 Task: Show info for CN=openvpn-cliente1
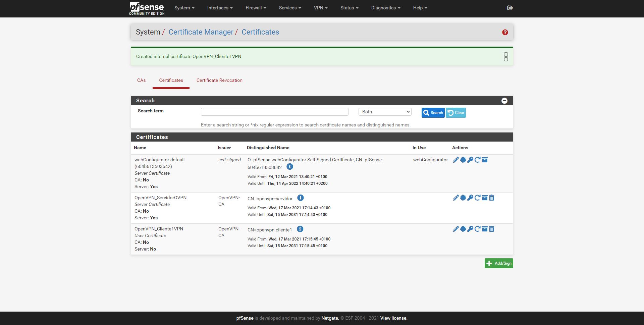tap(300, 229)
